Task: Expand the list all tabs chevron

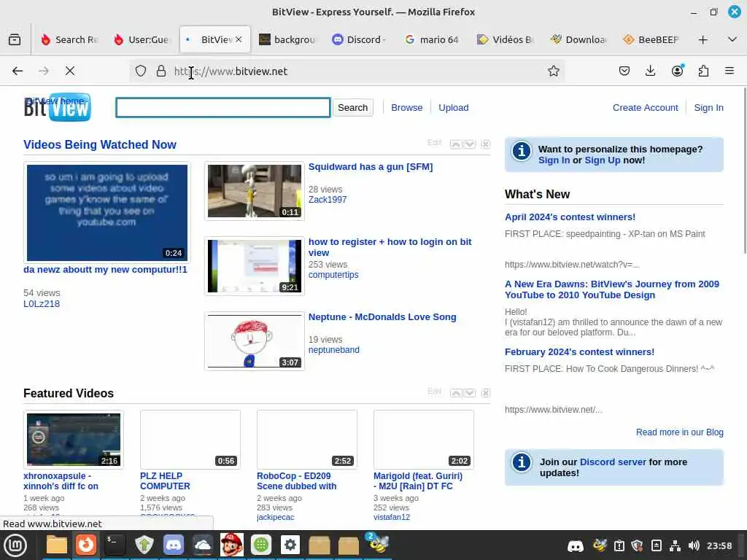Action: (732, 39)
